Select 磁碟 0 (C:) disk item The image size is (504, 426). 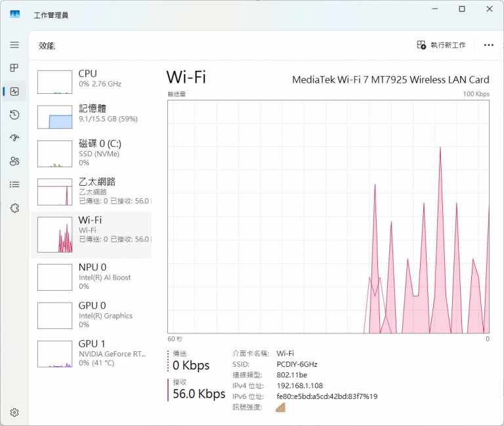tap(92, 153)
